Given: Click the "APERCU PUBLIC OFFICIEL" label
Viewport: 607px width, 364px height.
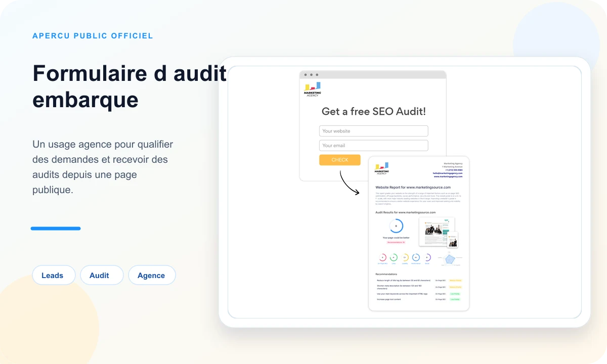Looking at the screenshot, I should [93, 36].
